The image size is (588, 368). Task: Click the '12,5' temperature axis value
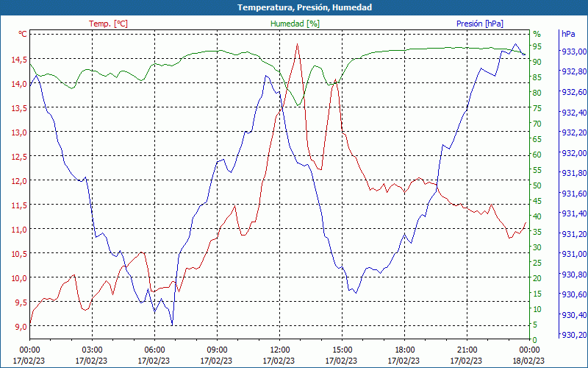(19, 157)
